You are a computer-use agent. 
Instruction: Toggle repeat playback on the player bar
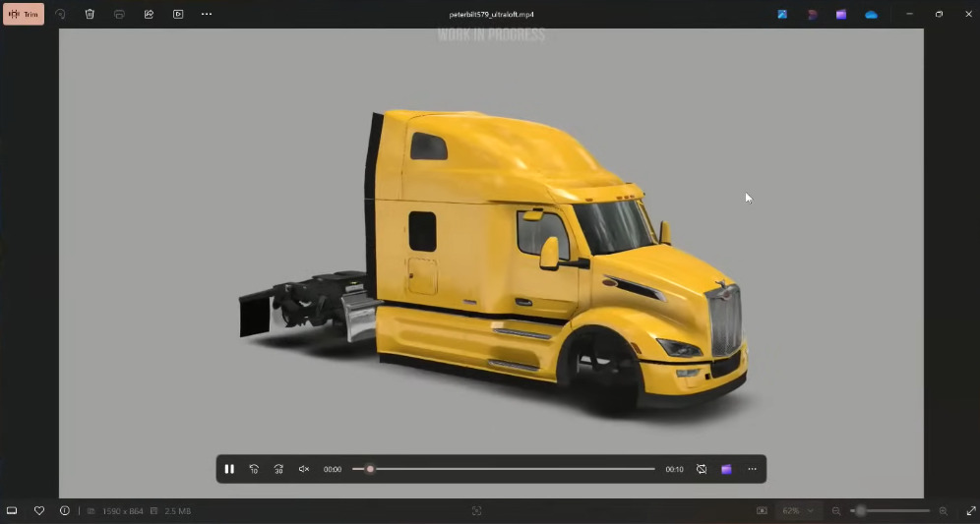[702, 469]
